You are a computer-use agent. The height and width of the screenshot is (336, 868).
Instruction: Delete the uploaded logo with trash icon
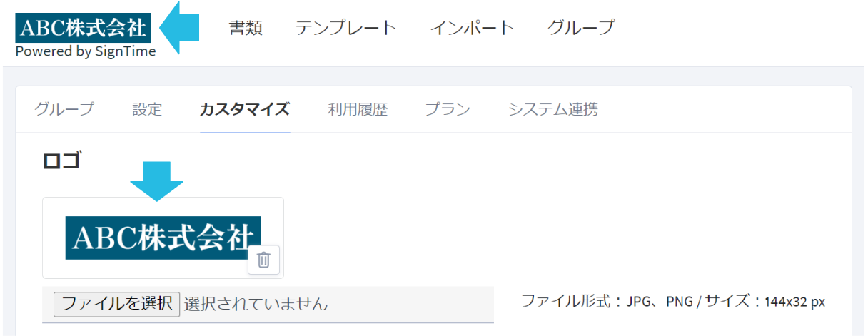263,260
